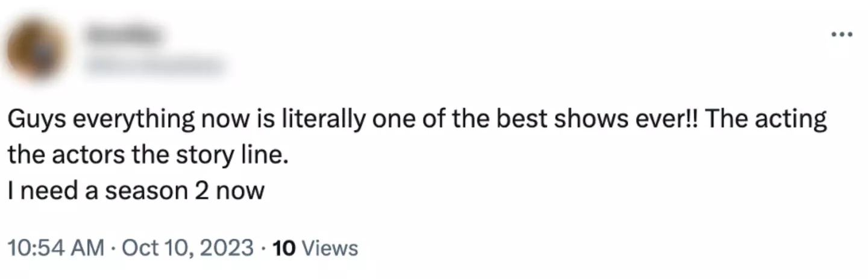The height and width of the screenshot is (279, 868).
Task: Click the word "Views" in the footer
Action: click(329, 248)
